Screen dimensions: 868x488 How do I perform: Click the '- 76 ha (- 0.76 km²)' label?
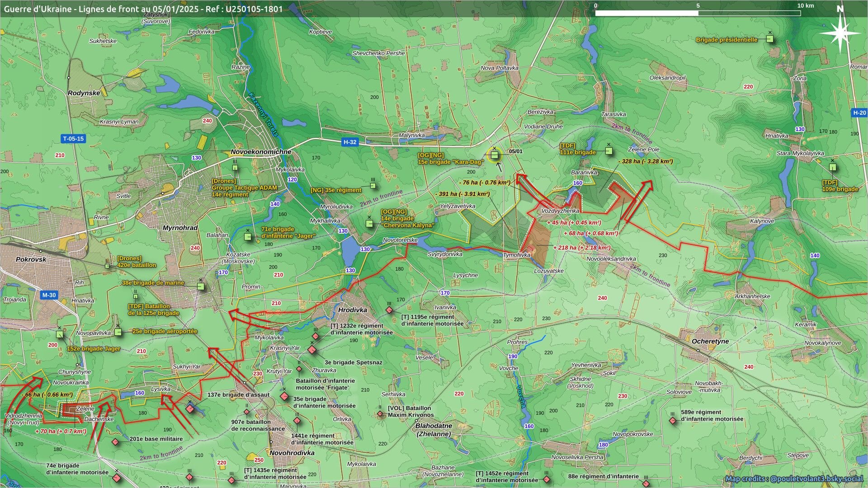pos(485,183)
